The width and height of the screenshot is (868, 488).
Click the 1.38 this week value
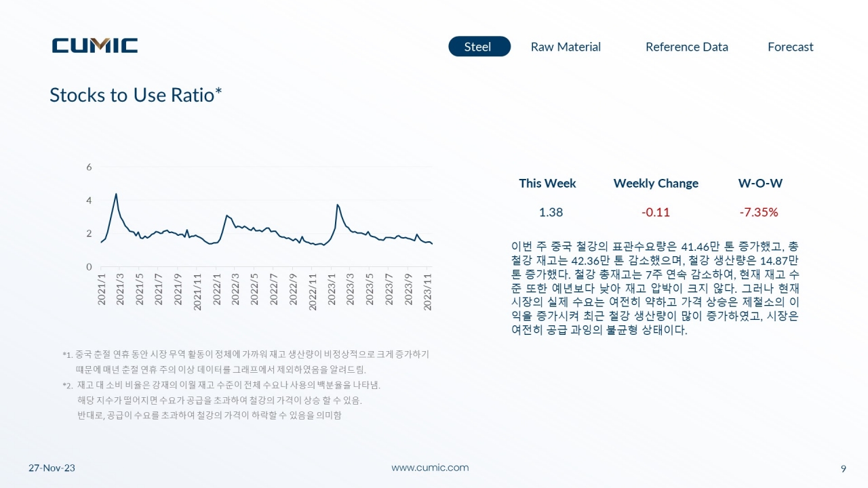[x=551, y=212]
